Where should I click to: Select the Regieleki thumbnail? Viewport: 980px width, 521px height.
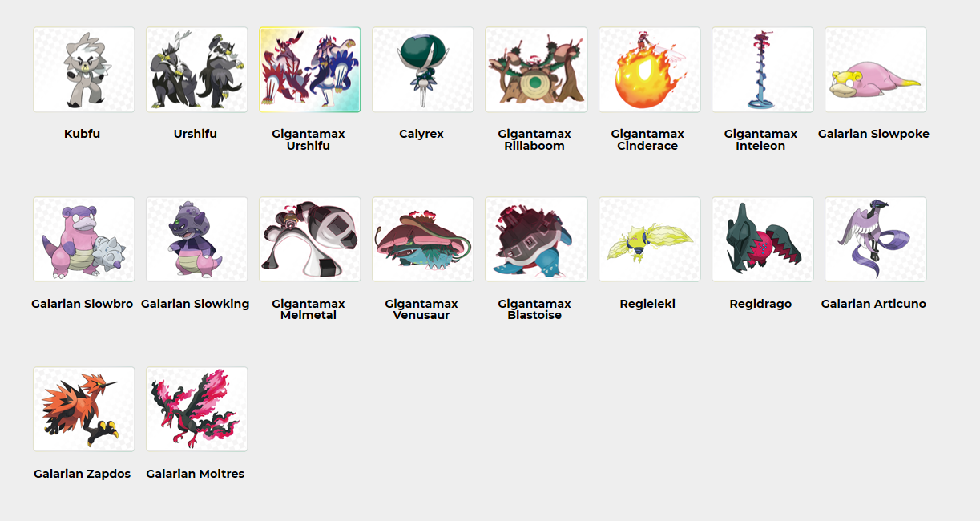pyautogui.click(x=650, y=240)
